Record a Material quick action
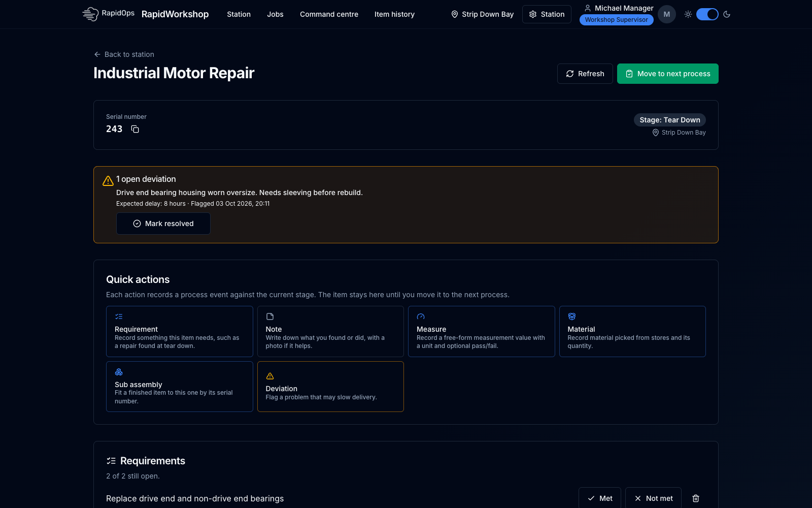This screenshot has width=812, height=508. click(632, 331)
